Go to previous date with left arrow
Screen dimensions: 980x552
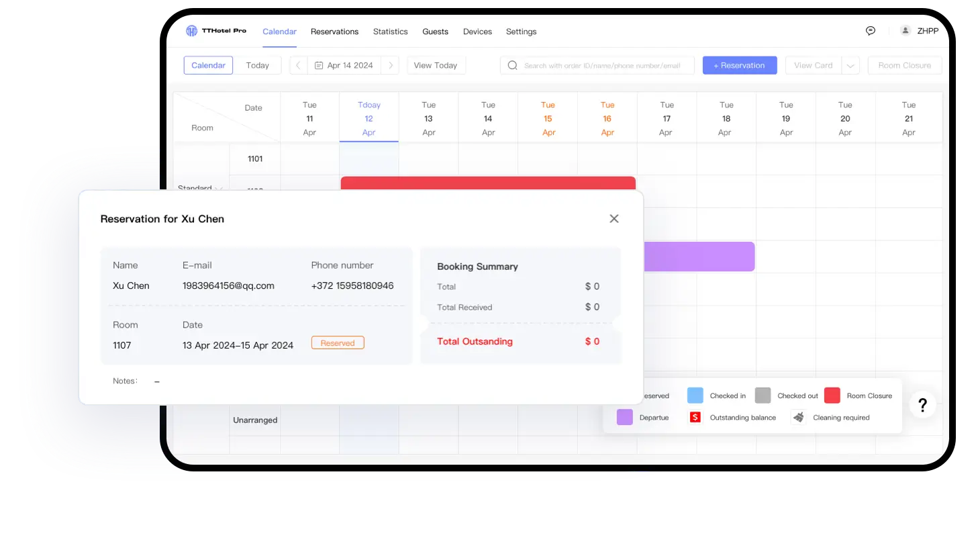tap(299, 65)
